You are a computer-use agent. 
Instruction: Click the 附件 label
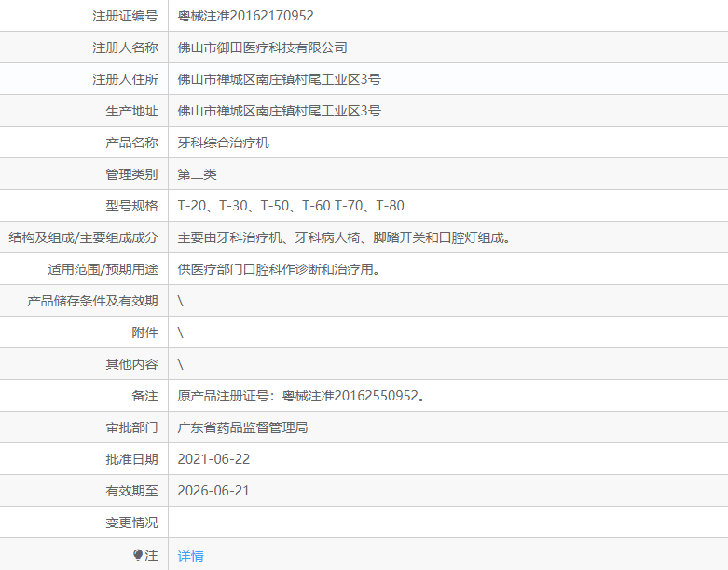click(x=144, y=332)
